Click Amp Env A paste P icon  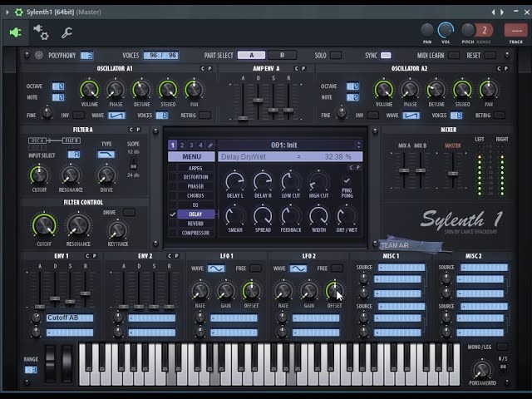pyautogui.click(x=303, y=68)
